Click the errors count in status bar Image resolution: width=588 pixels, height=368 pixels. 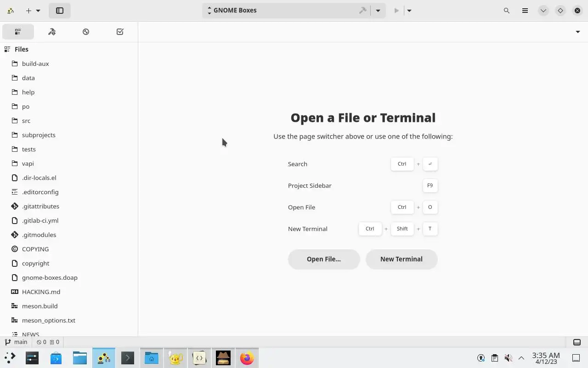point(41,342)
